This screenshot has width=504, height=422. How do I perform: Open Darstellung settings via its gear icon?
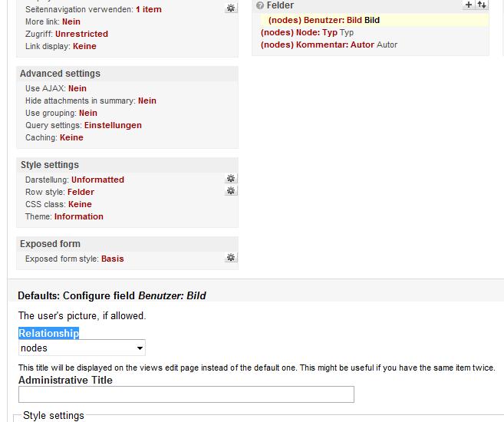[230, 179]
